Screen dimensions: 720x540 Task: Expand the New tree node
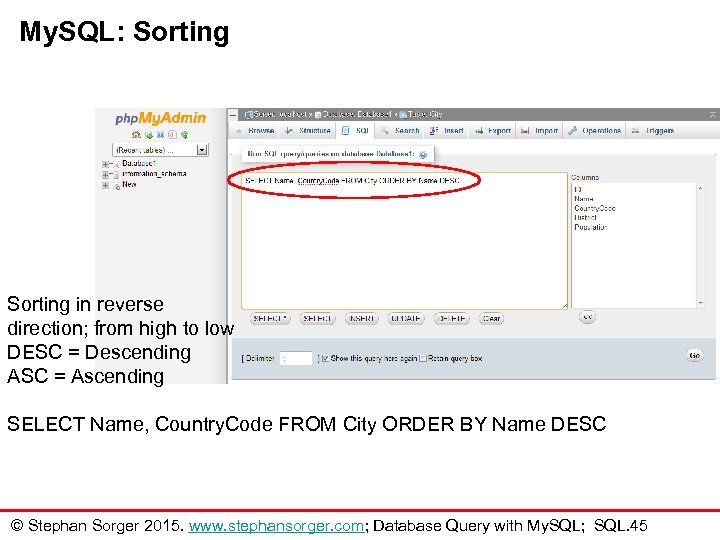[x=105, y=185]
